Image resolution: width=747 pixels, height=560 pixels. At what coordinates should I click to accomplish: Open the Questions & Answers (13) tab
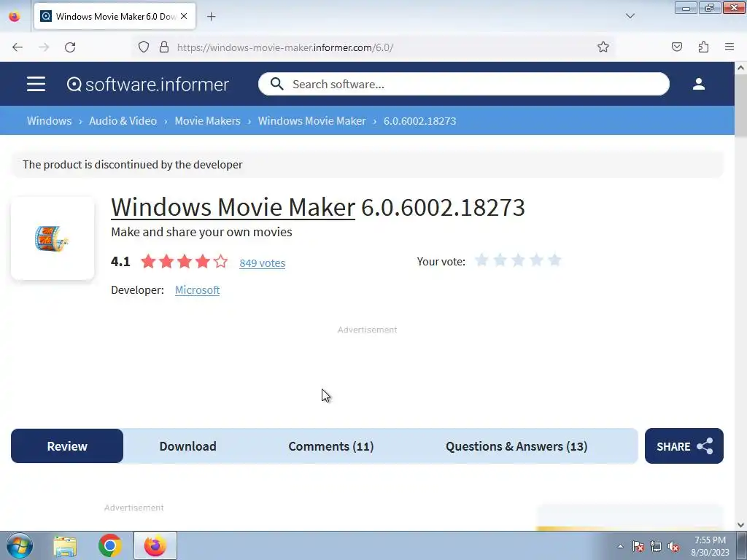click(x=516, y=446)
